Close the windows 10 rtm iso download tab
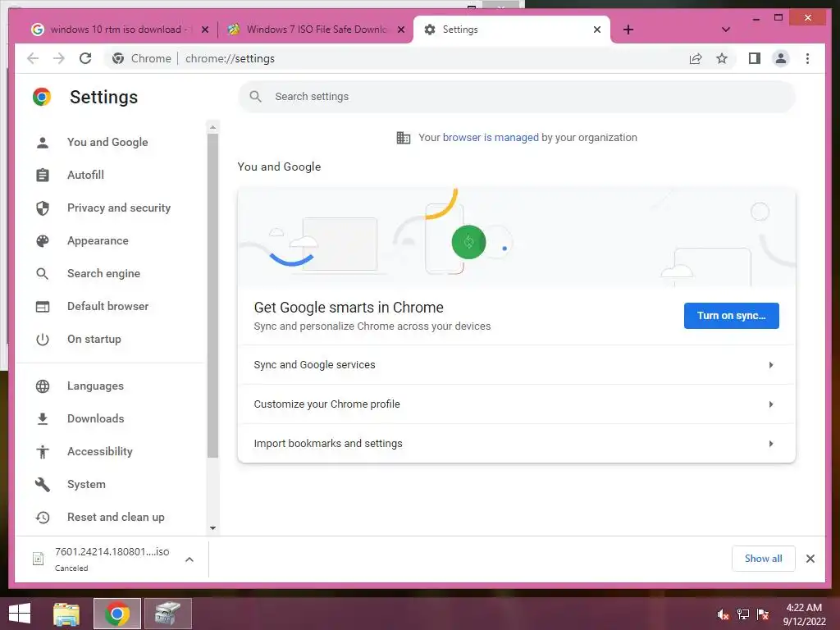 204,30
